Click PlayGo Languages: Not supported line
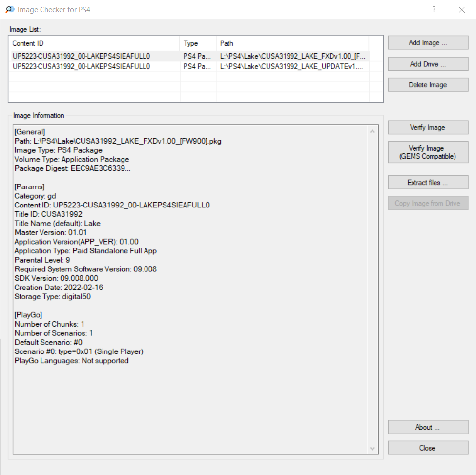 pyautogui.click(x=72, y=361)
